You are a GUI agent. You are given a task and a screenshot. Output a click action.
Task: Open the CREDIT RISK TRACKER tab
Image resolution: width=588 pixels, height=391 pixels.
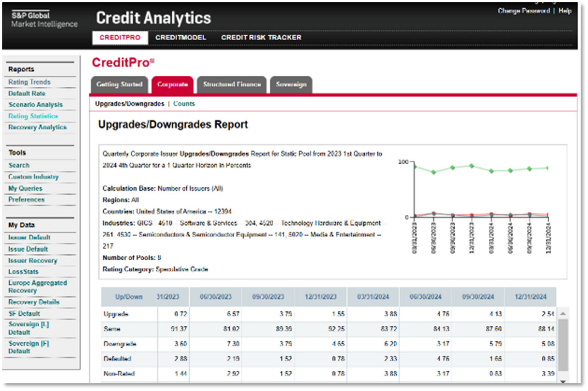coord(261,38)
